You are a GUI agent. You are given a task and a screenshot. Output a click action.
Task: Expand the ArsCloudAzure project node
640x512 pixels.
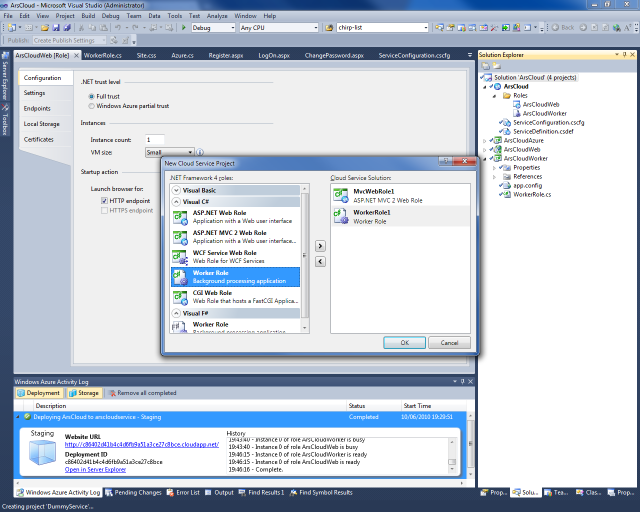pyautogui.click(x=485, y=141)
